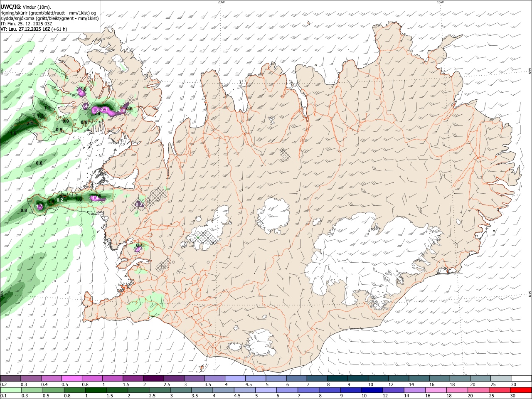This screenshot has width=532, height=399.
Task: Click the sleet/snow legend swatch starting at 0.2
Action: pos(10,379)
